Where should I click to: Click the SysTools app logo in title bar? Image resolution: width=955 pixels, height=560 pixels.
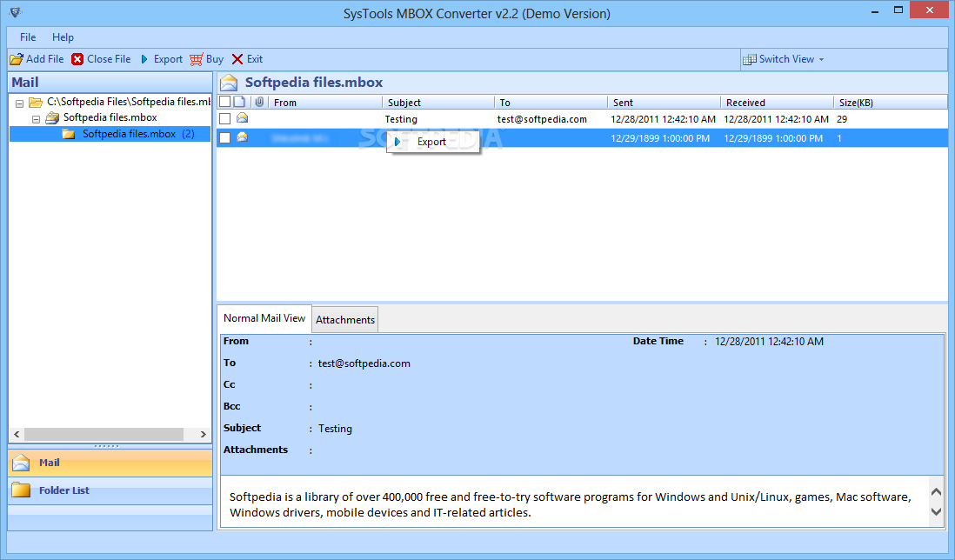click(16, 12)
